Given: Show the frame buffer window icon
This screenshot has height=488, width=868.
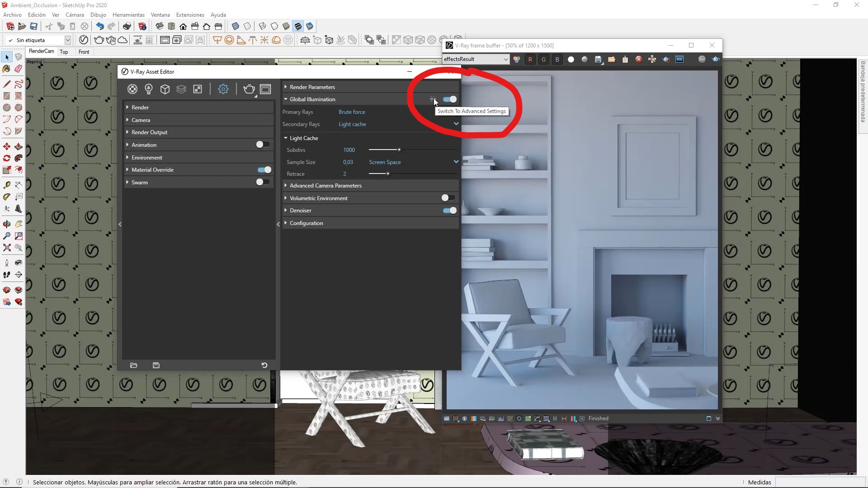Looking at the screenshot, I should pyautogui.click(x=265, y=89).
